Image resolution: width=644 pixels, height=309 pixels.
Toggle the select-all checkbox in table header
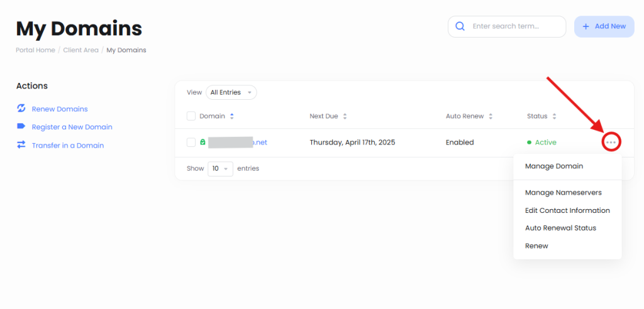pyautogui.click(x=191, y=116)
